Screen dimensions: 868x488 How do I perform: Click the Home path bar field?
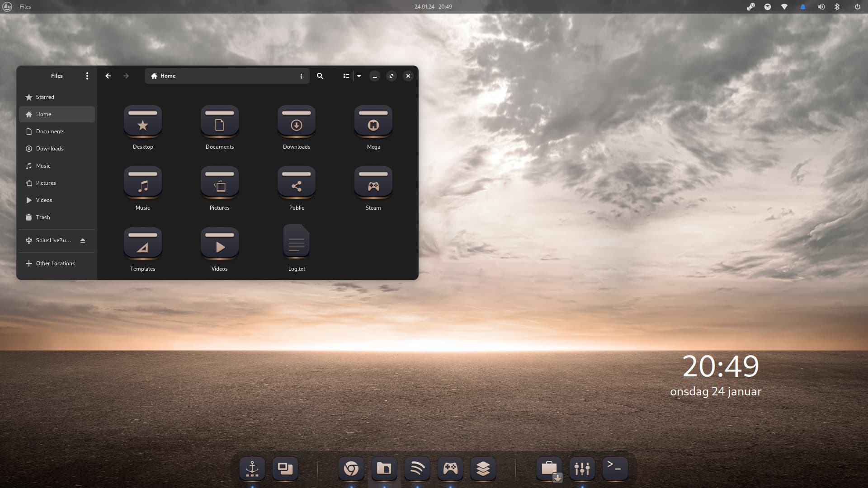[x=227, y=76]
